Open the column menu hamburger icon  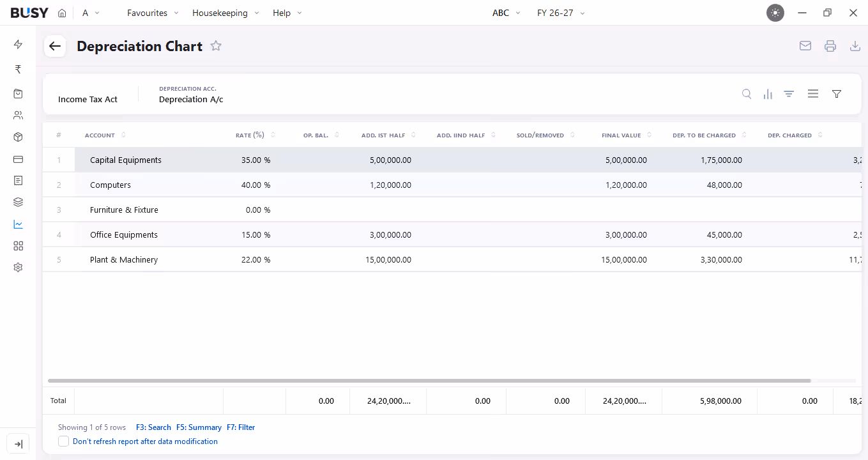click(813, 94)
